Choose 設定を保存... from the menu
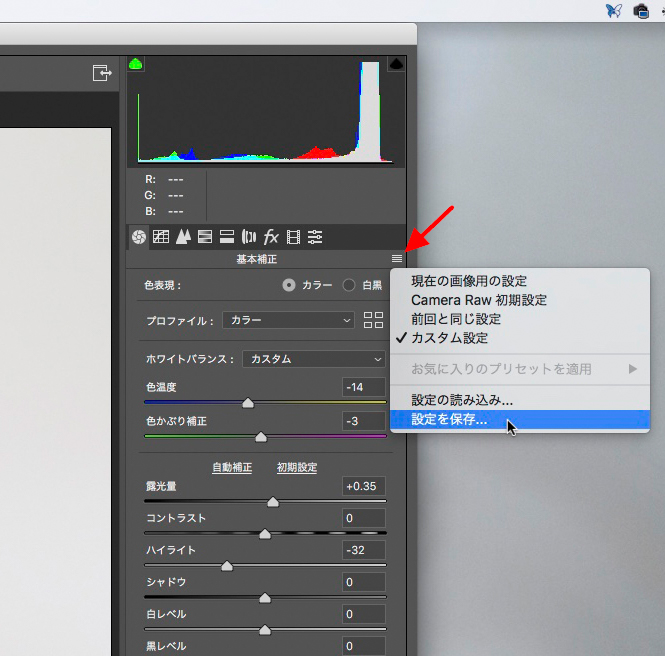 (x=450, y=420)
